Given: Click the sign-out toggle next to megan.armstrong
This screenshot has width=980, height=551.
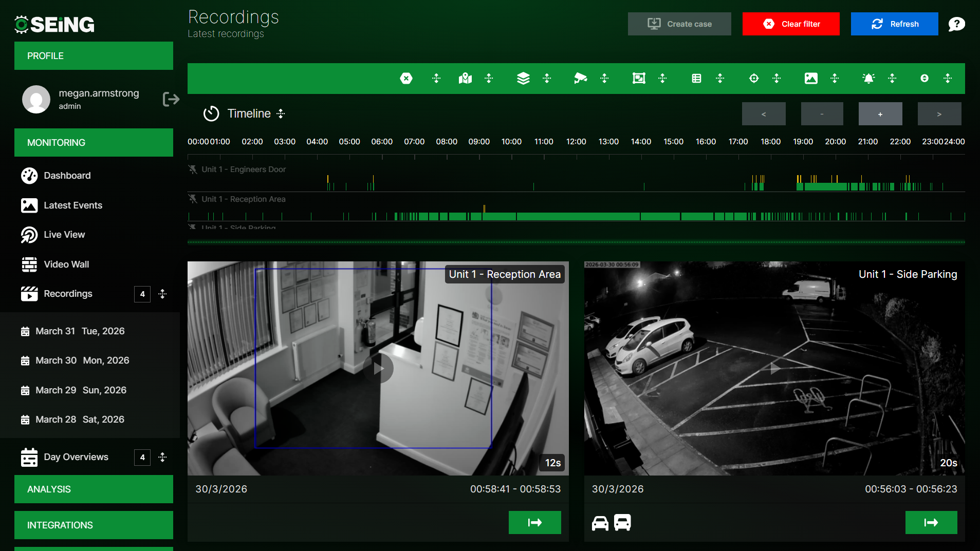Looking at the screenshot, I should coord(171,99).
